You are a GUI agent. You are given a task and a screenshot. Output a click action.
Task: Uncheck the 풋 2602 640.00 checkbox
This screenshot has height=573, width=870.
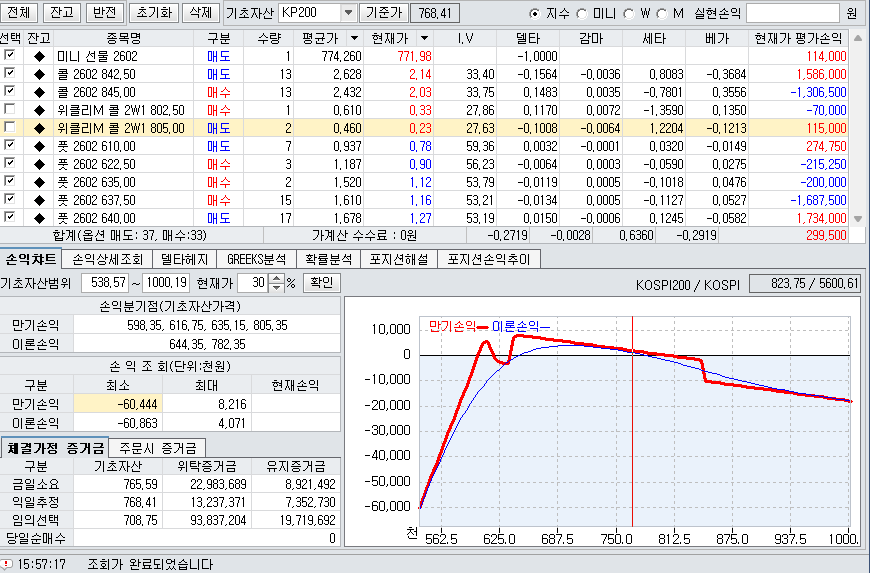[9, 216]
